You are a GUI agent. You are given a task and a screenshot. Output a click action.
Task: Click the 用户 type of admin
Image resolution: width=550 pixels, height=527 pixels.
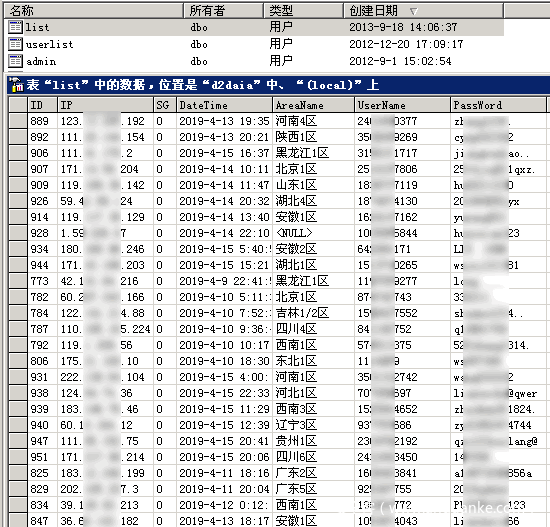click(281, 61)
